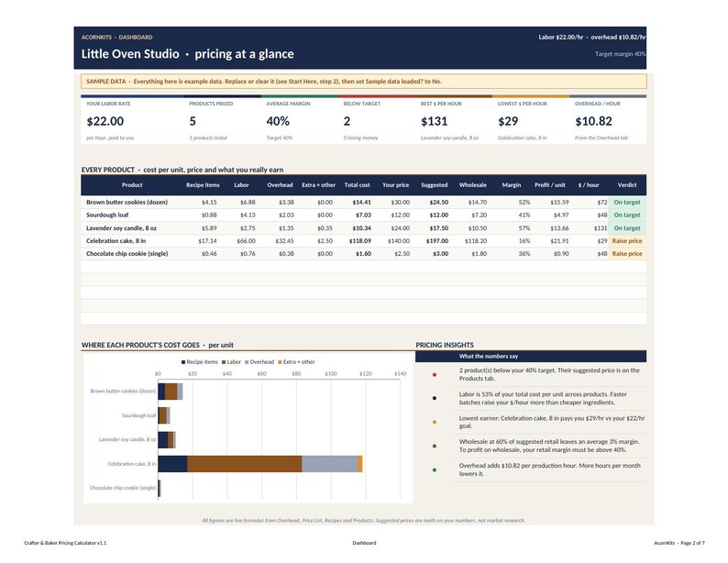The image size is (728, 563).
Task: Select the Average Margin 40% card value
Action: (x=278, y=121)
